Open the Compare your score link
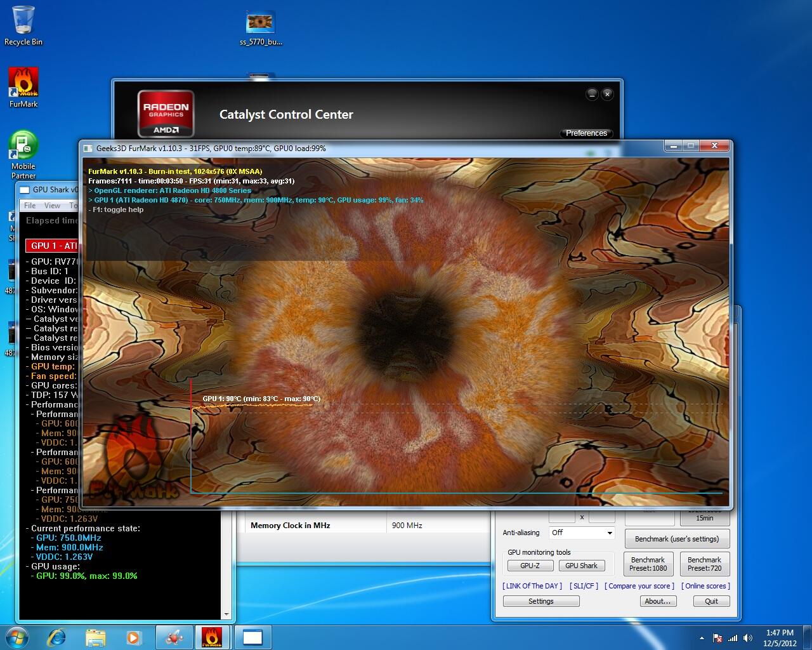 pyautogui.click(x=639, y=586)
